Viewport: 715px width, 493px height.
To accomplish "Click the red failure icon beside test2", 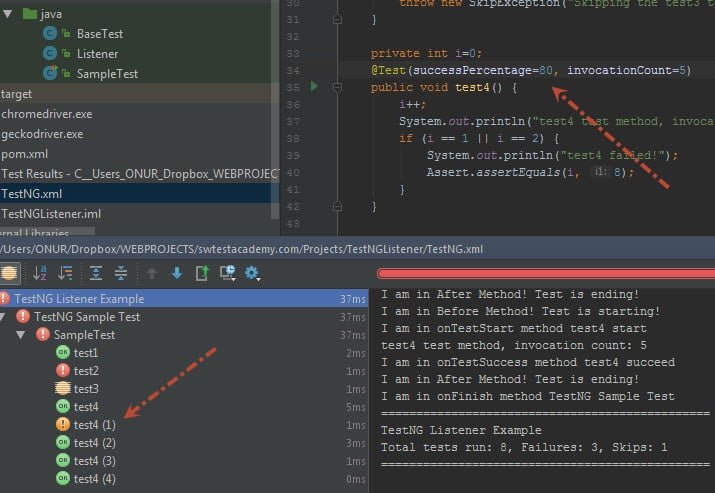I will click(x=63, y=370).
